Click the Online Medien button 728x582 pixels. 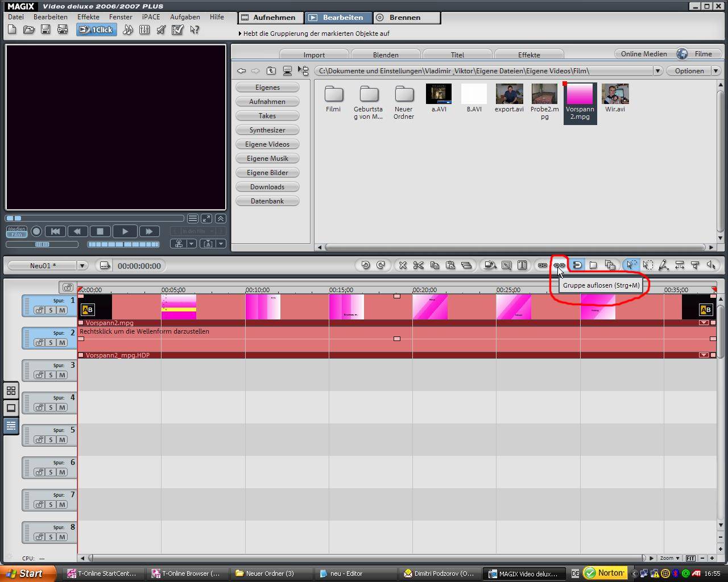coord(644,54)
